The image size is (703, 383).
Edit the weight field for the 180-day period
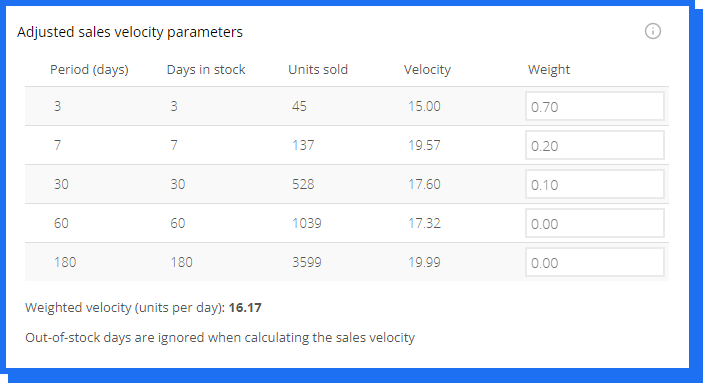[595, 262]
